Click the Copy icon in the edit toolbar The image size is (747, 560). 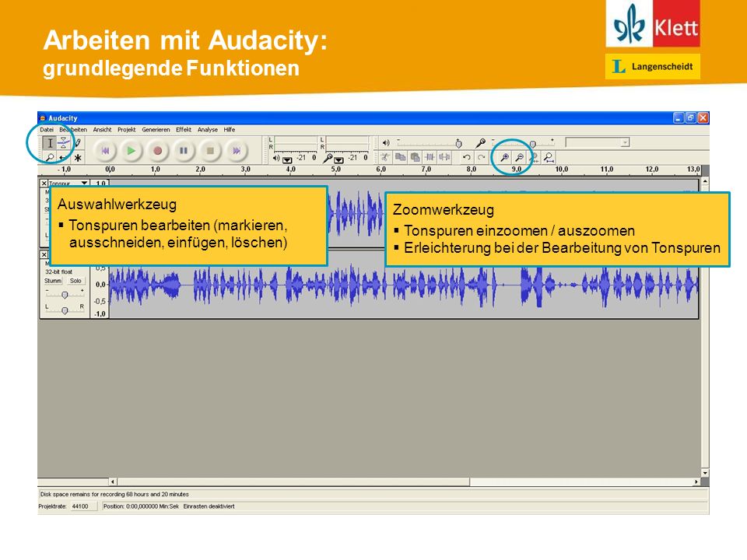400,157
